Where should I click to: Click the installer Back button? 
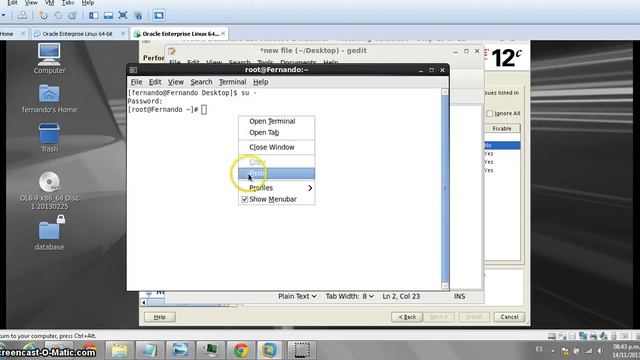pyautogui.click(x=407, y=317)
